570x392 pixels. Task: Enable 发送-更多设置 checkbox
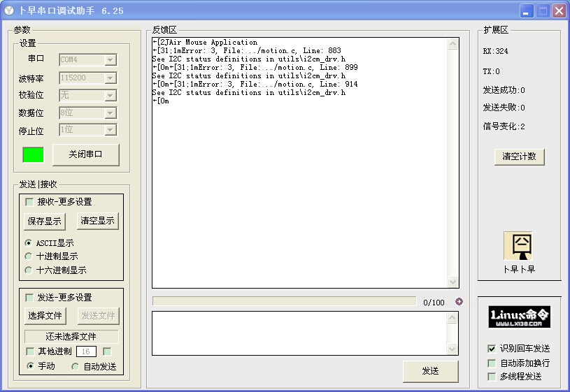pos(29,298)
